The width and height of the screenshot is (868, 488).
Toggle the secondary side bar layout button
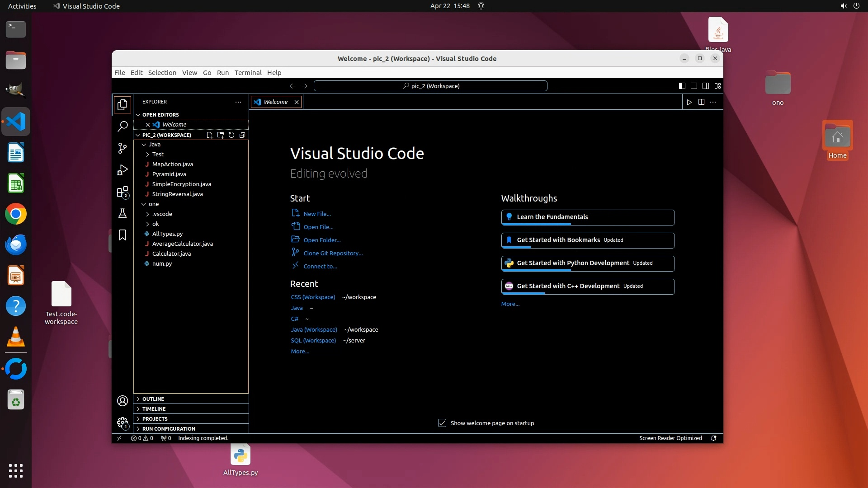click(706, 86)
